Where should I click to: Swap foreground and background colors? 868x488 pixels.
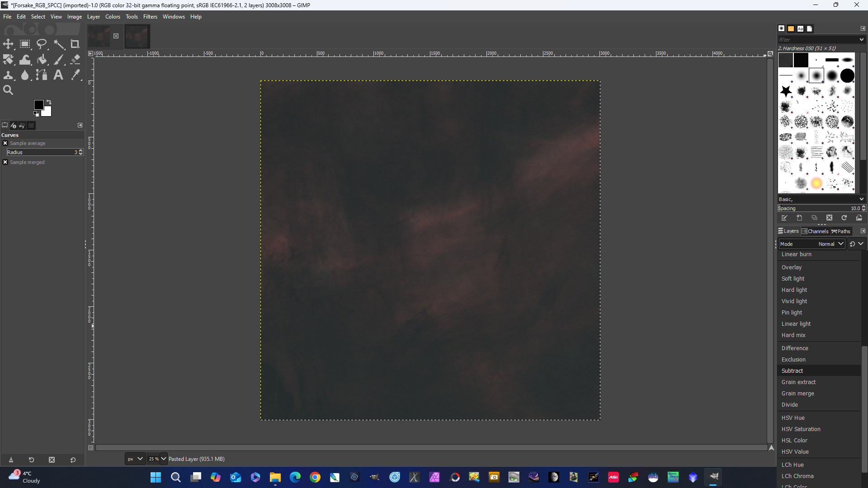pos(49,102)
